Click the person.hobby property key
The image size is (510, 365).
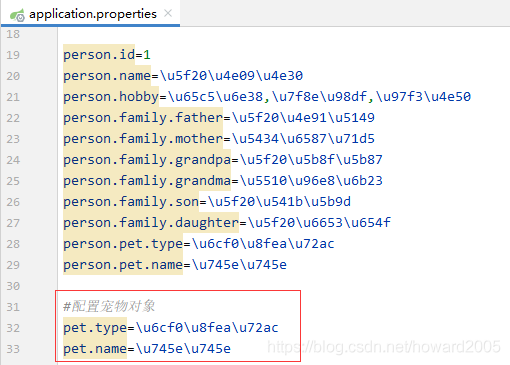coord(111,97)
